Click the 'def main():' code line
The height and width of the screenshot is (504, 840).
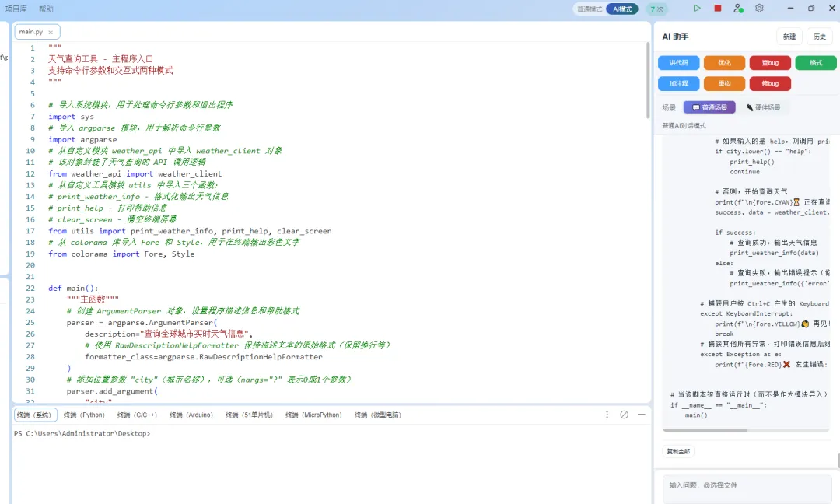pyautogui.click(x=73, y=288)
